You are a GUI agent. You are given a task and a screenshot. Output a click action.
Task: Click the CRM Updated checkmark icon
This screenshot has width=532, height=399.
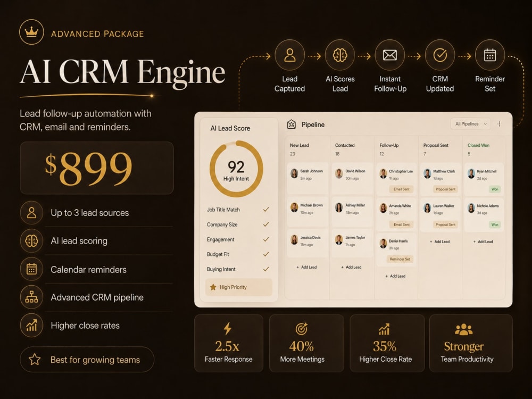click(440, 55)
